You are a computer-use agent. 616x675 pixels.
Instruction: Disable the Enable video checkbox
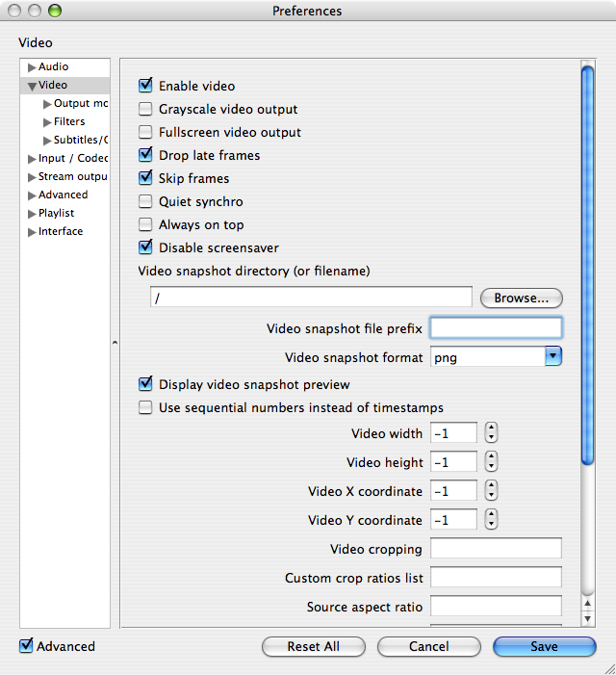pyautogui.click(x=145, y=86)
